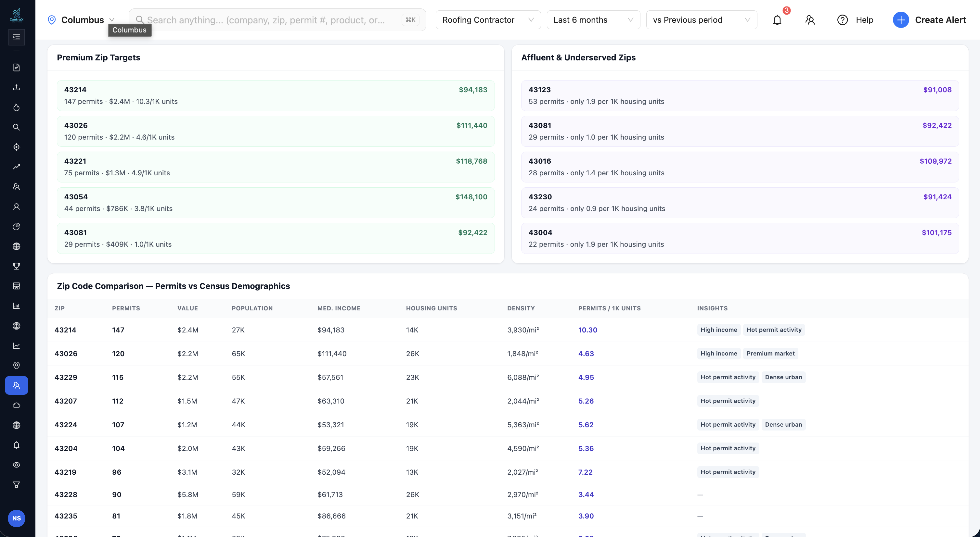The height and width of the screenshot is (537, 980).
Task: Open the pie chart icon in the sidebar
Action: 16,227
